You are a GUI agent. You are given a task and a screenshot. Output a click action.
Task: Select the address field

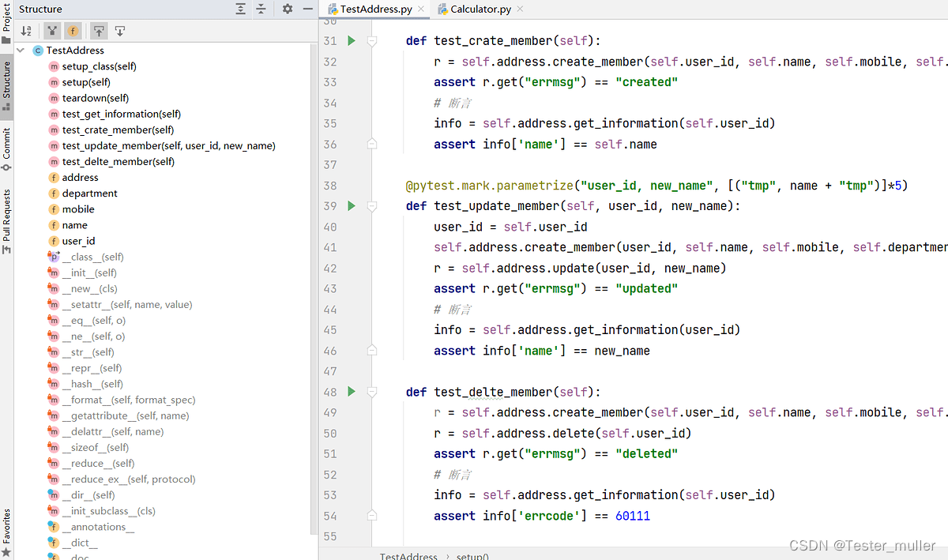(x=80, y=177)
